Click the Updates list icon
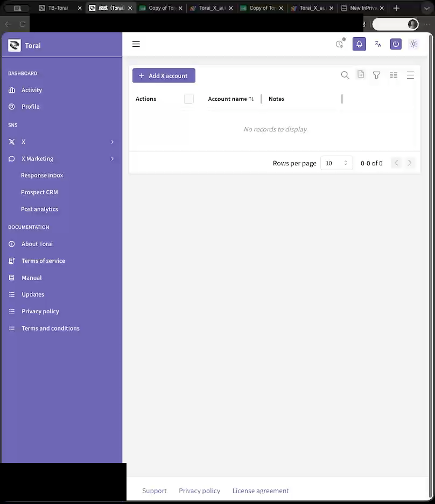Viewport: 435px width, 504px height. click(x=11, y=295)
